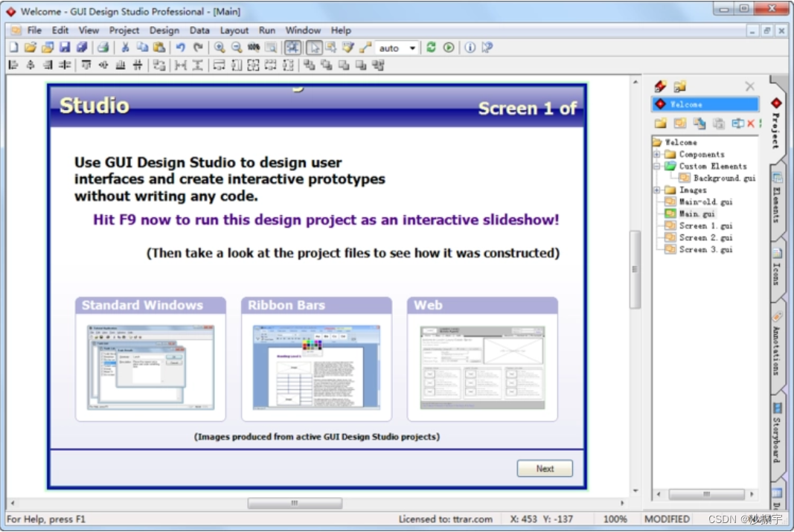Viewport: 794px width, 532px height.
Task: Click the bring to front icon
Action: point(310,65)
